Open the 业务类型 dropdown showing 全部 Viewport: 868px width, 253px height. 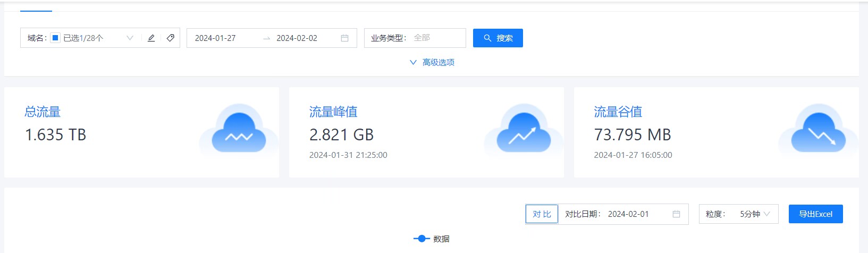click(x=415, y=38)
